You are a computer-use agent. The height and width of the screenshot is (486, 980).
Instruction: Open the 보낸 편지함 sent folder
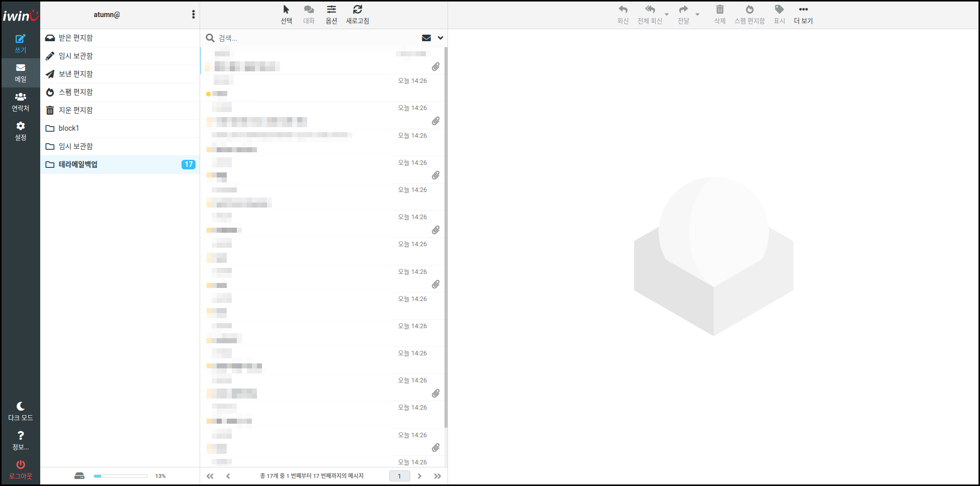click(x=120, y=74)
